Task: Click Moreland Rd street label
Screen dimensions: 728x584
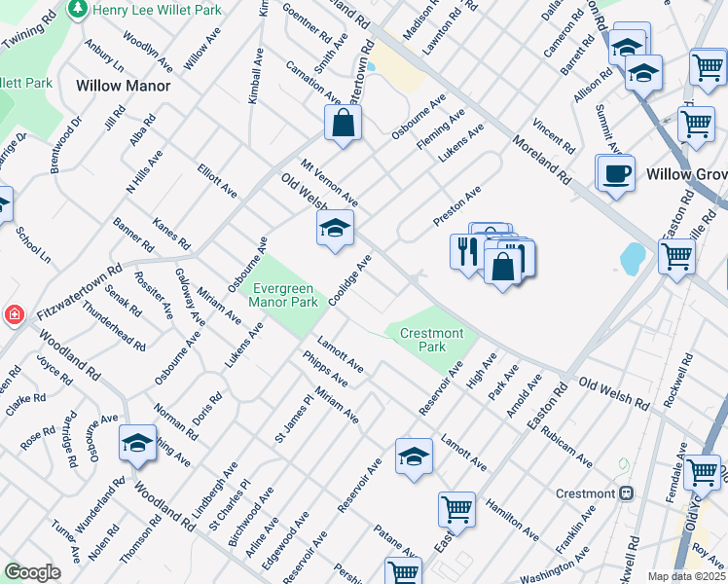Action: click(x=542, y=160)
